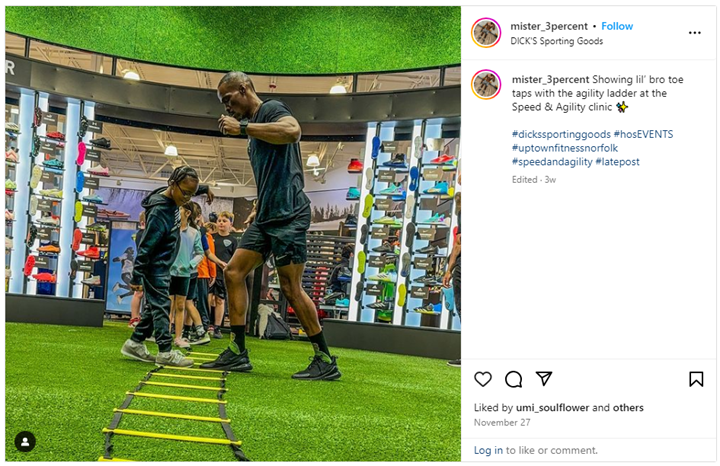Like the post with the heart icon
720x466 pixels.
pos(483,379)
